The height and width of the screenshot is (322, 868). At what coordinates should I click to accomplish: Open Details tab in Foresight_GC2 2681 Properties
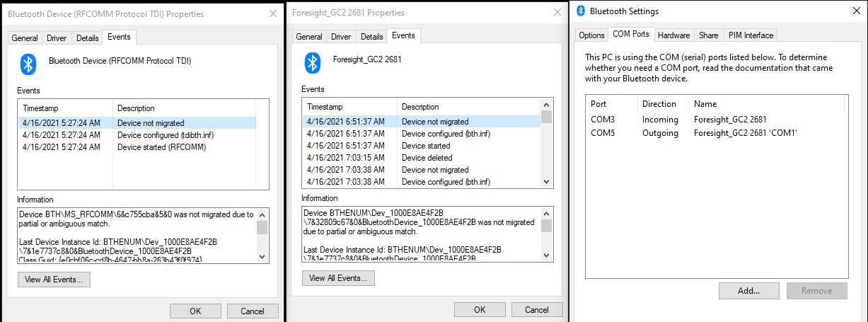coord(371,37)
